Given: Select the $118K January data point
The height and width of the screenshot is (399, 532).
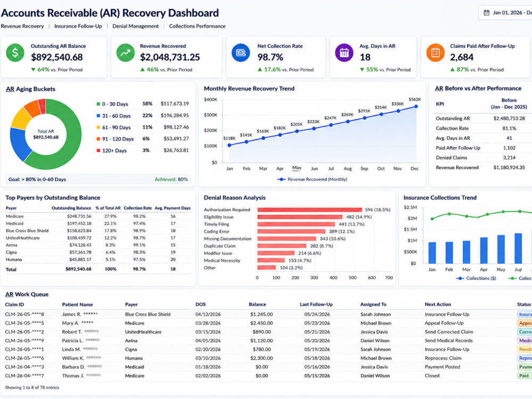Looking at the screenshot, I should click(x=229, y=145).
